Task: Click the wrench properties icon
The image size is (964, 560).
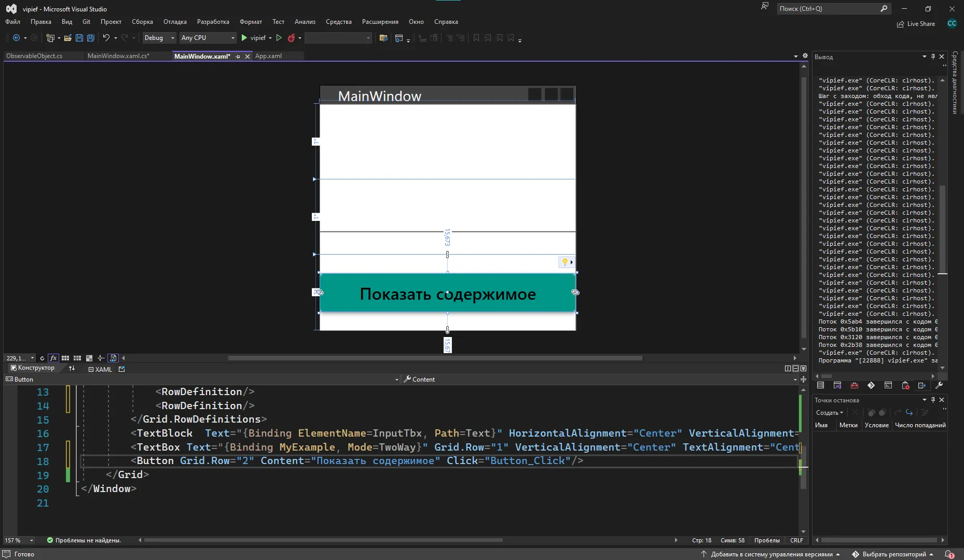Action: [939, 385]
